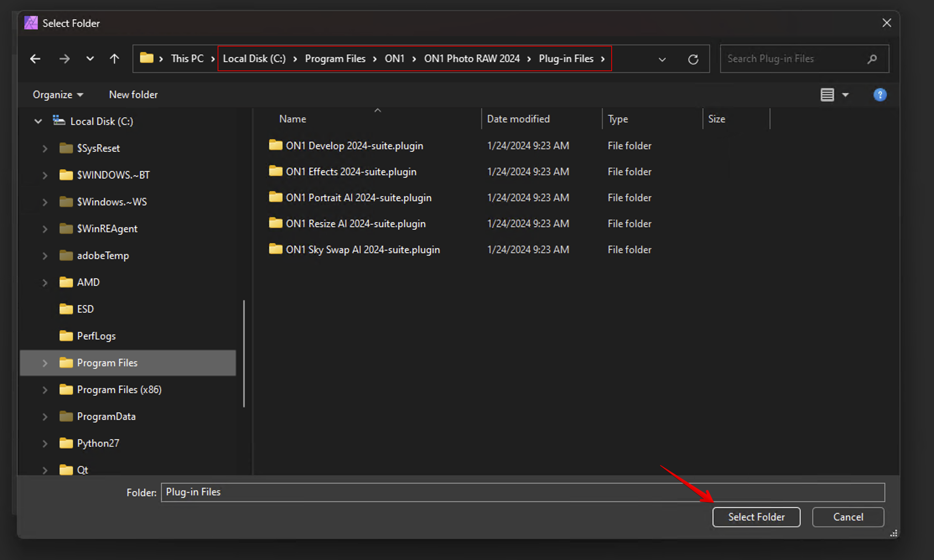The image size is (934, 560).
Task: Create a New folder
Action: tap(133, 95)
